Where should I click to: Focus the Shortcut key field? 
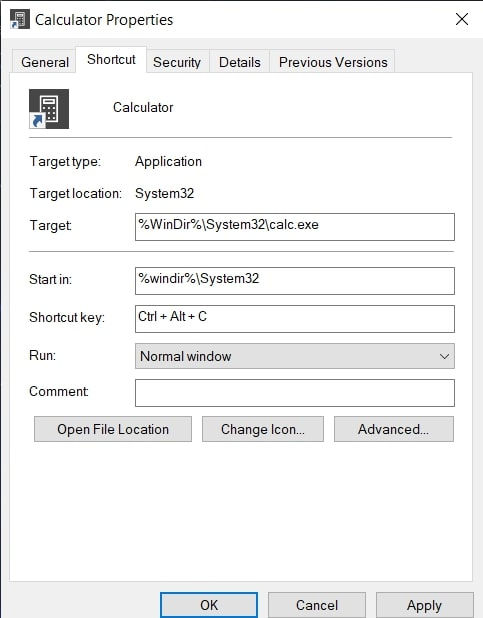(x=295, y=318)
